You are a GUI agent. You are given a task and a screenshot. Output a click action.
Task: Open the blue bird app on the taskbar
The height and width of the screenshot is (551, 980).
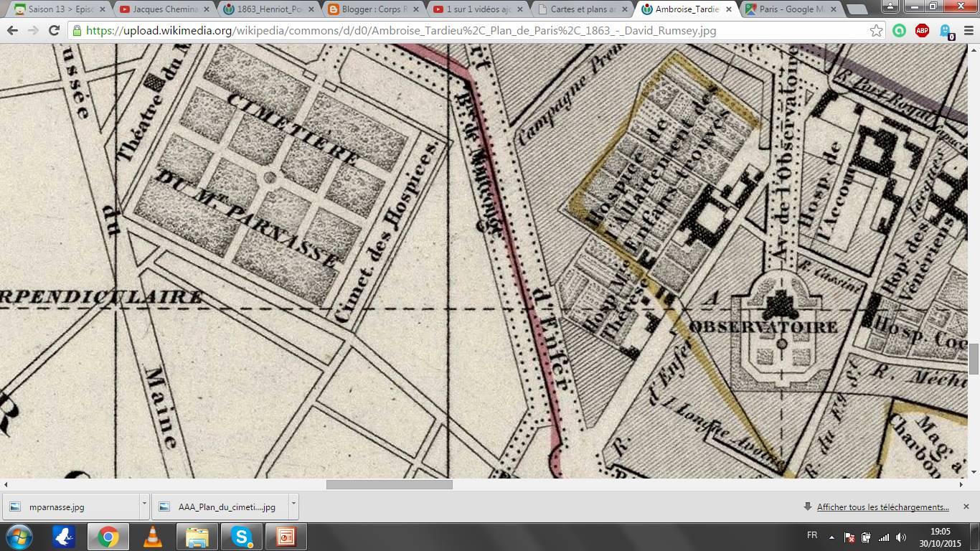[x=64, y=537]
